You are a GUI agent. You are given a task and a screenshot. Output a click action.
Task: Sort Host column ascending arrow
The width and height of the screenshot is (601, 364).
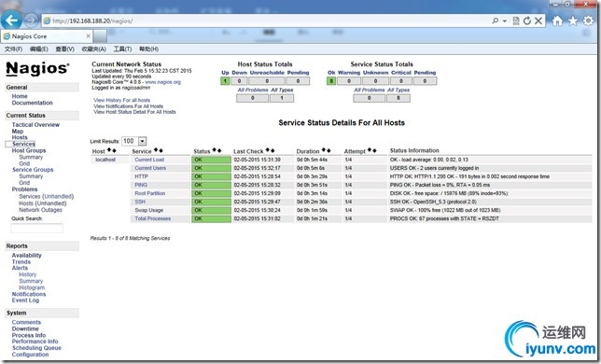click(109, 150)
